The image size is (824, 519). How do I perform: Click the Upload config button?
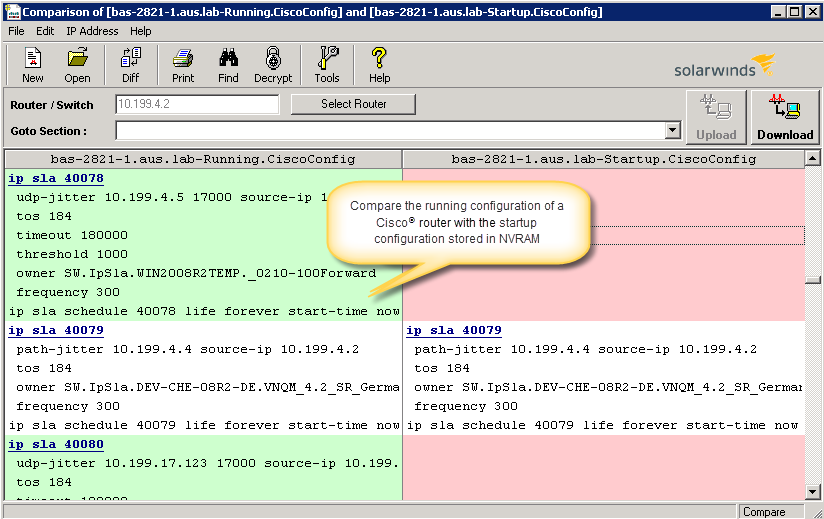[x=716, y=117]
